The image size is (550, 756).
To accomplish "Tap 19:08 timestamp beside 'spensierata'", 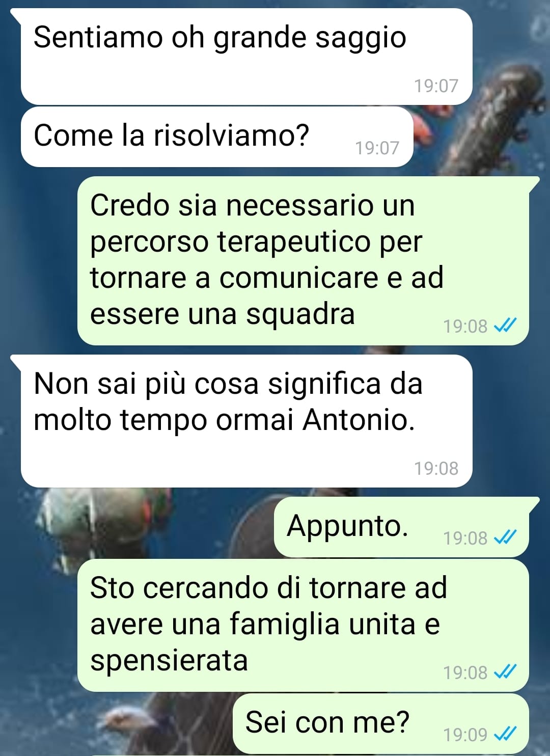I will pos(465,672).
